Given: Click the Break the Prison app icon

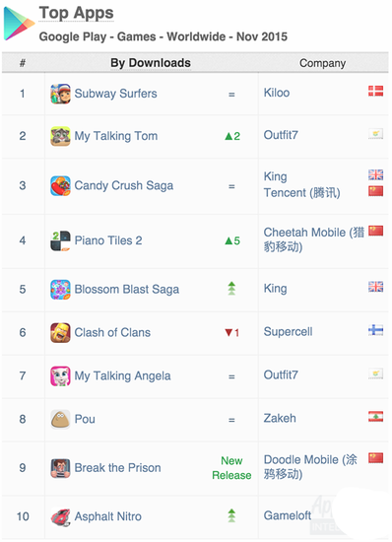Looking at the screenshot, I should pos(60,468).
